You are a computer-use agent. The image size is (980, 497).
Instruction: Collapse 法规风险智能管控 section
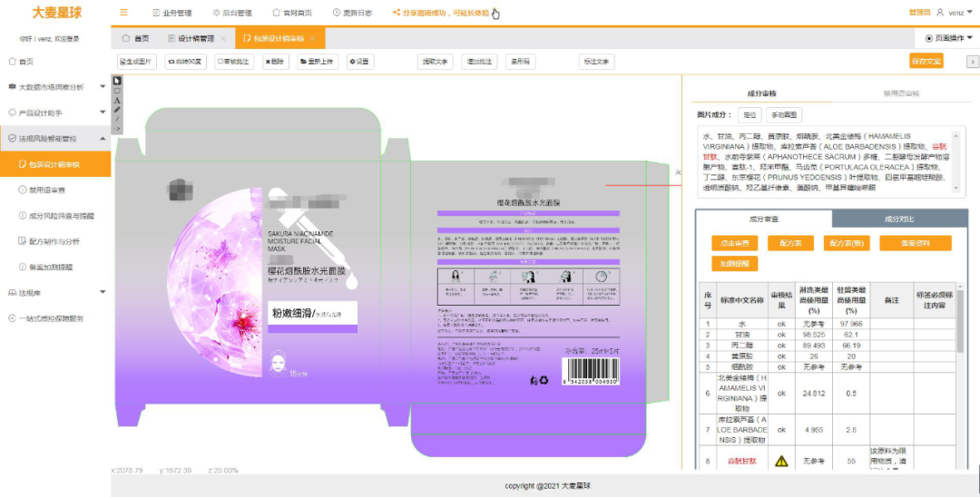pyautogui.click(x=55, y=138)
